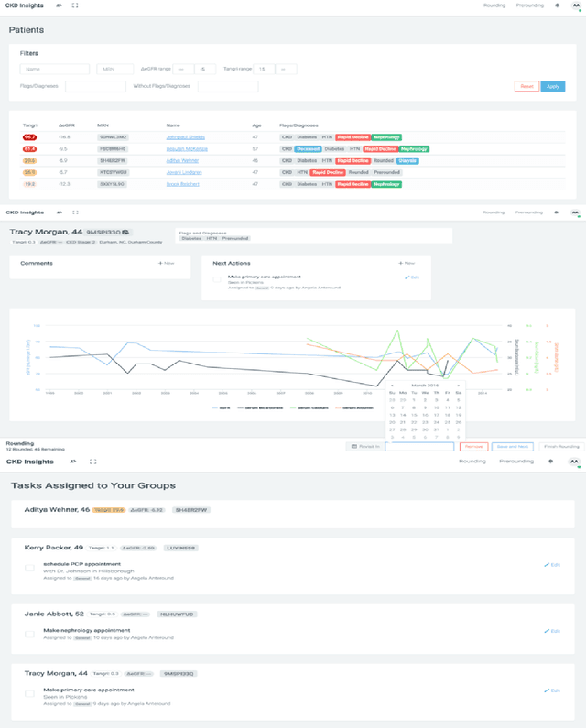Go to next month in the March calendar

(x=460, y=385)
